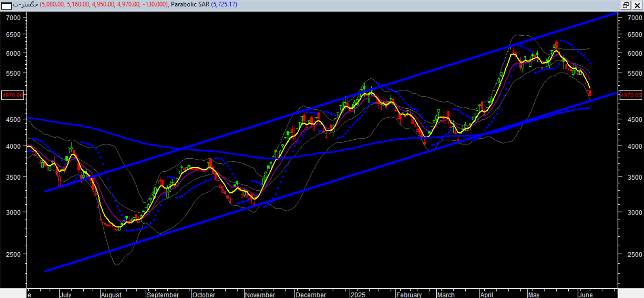Click the June label on the time axis
Image resolution: width=644 pixels, height=298 pixels.
coord(586,295)
